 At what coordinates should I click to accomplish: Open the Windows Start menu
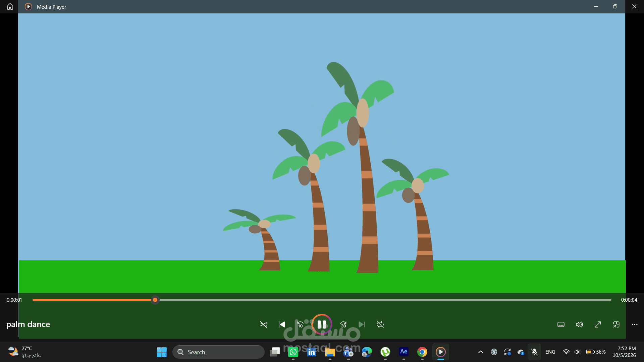tap(162, 352)
